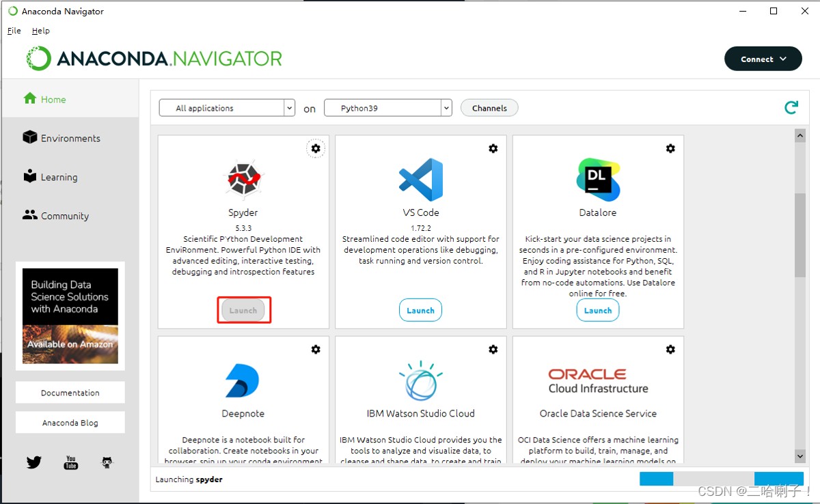
Task: Refresh the application list
Action: click(x=791, y=107)
